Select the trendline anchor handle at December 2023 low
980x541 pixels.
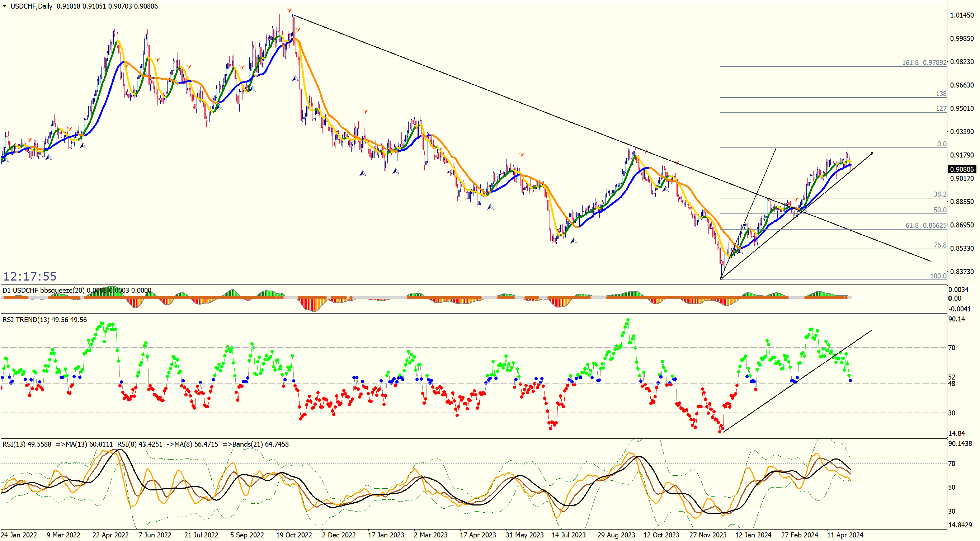coord(721,278)
